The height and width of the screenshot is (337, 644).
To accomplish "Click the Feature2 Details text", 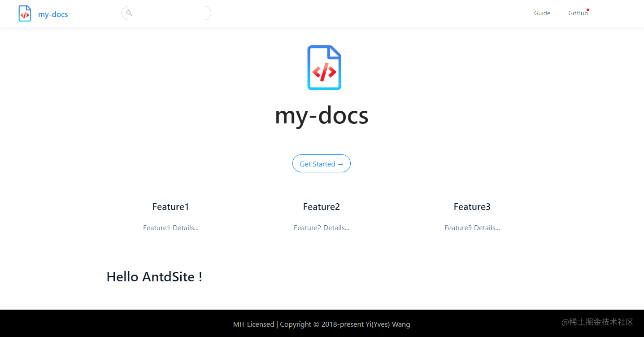I will coord(321,228).
